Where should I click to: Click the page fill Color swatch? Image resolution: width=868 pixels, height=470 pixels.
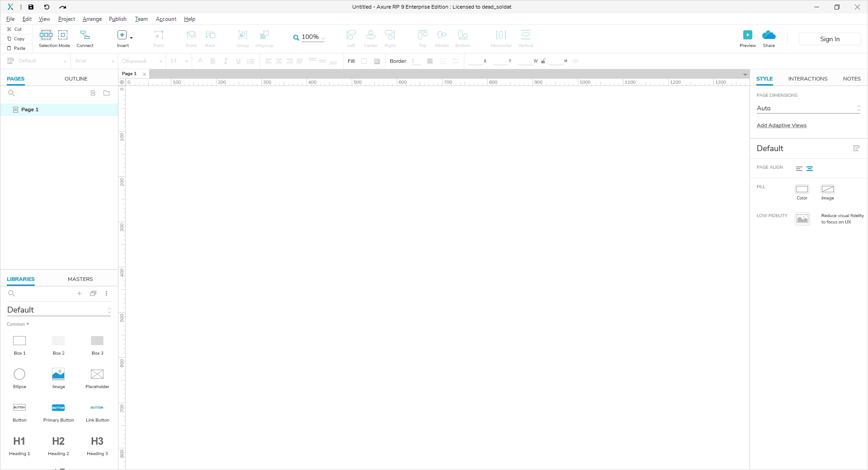802,189
